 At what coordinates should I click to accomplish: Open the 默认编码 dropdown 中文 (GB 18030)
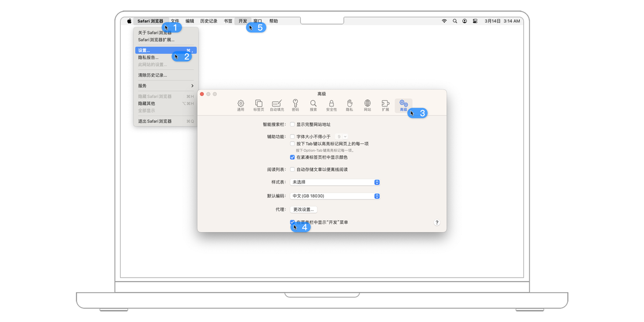335,196
